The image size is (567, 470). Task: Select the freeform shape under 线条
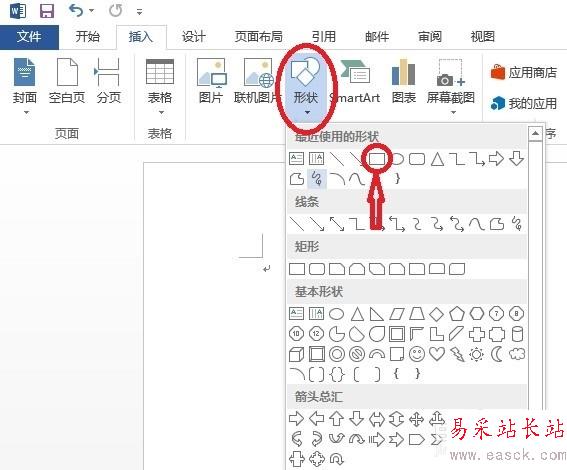click(497, 224)
